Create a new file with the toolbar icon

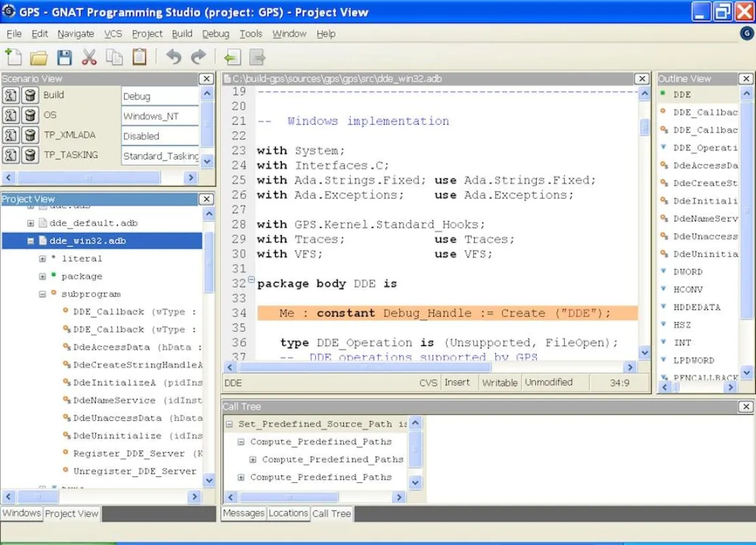click(14, 57)
